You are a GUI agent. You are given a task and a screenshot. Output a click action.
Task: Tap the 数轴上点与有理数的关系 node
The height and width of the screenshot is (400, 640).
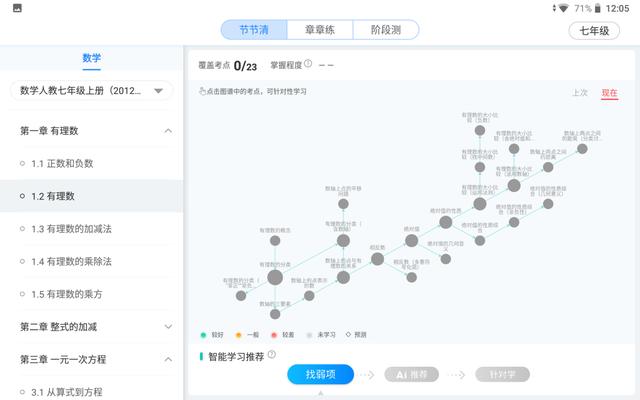click(343, 278)
